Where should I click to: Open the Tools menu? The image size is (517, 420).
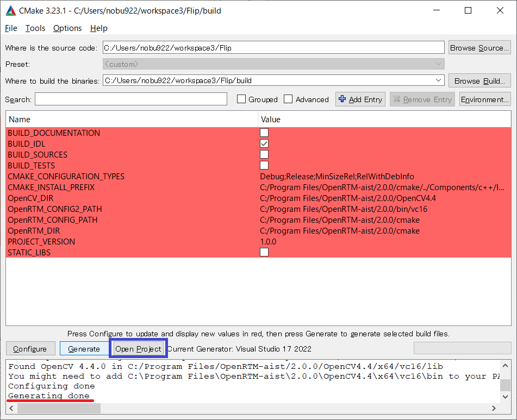(x=35, y=28)
